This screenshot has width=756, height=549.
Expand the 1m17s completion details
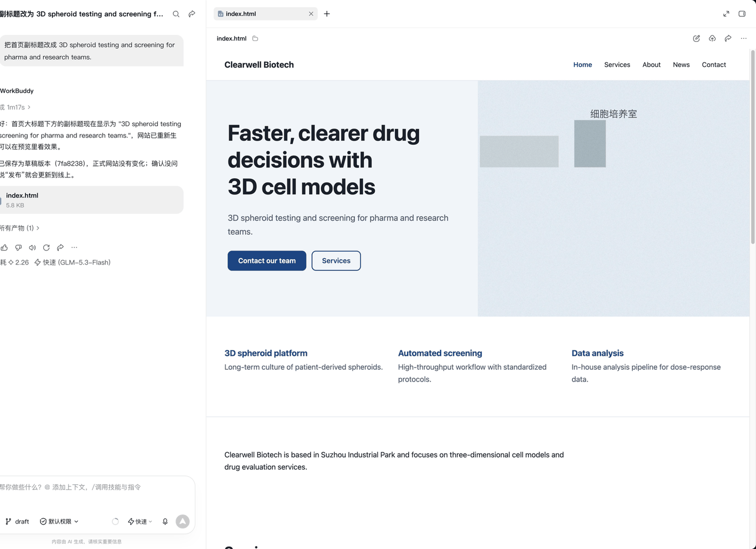click(16, 107)
